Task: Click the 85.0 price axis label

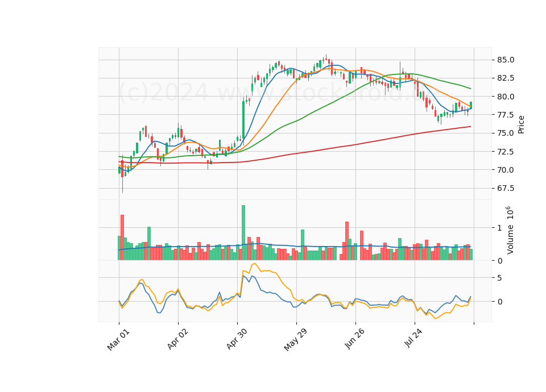Action: pos(506,60)
